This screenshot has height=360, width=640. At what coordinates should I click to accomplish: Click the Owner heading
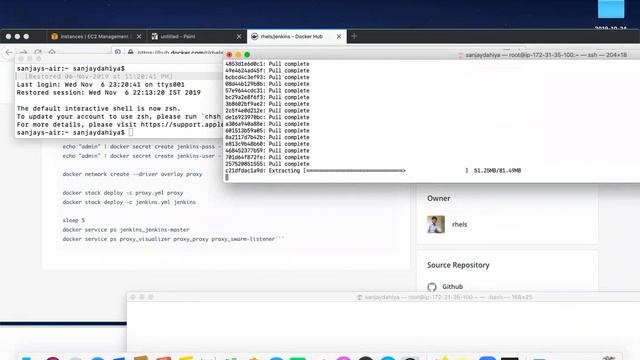coord(438,198)
